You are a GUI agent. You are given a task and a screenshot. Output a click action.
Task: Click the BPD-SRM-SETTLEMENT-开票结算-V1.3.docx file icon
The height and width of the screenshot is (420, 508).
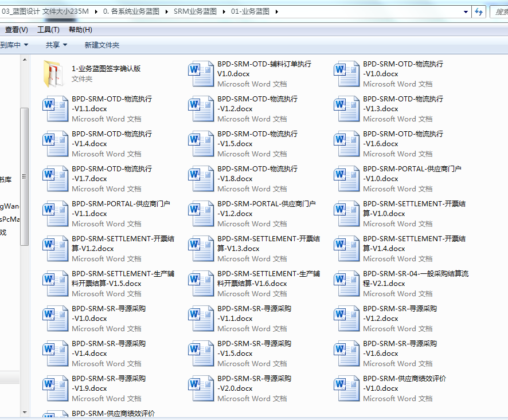[x=201, y=248]
